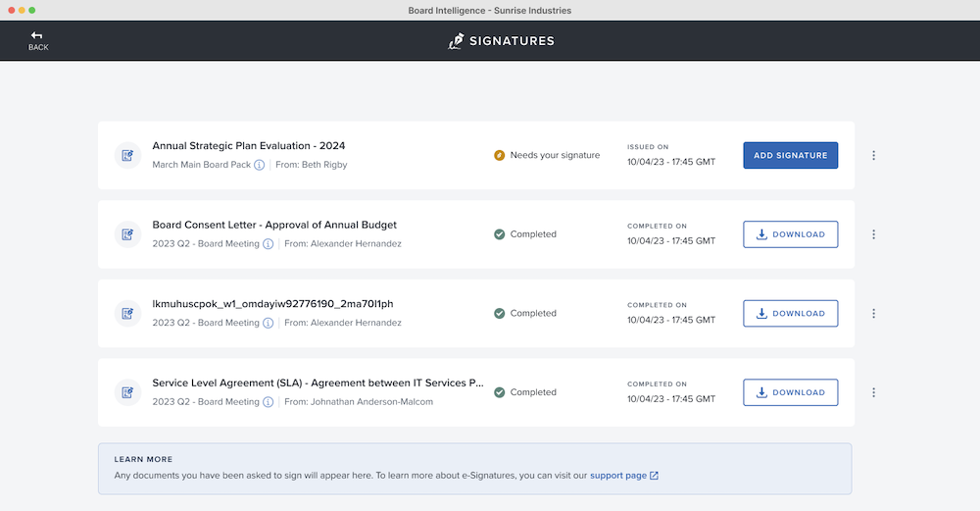The image size is (980, 511).
Task: Click the macOS green fullscreen window button
Action: coord(32,10)
